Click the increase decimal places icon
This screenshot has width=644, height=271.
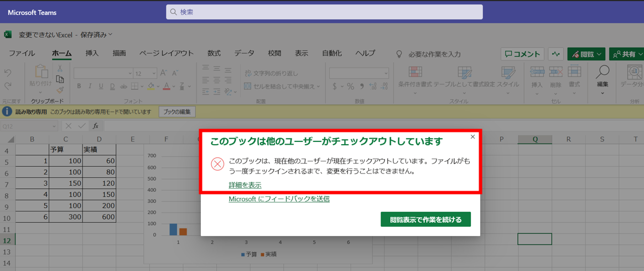[373, 86]
